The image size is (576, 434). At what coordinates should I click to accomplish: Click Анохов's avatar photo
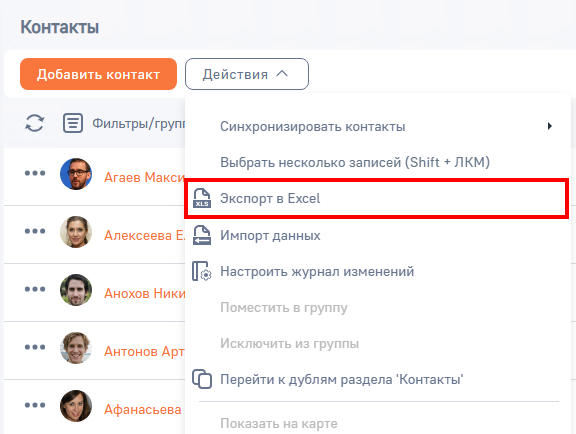click(x=76, y=290)
